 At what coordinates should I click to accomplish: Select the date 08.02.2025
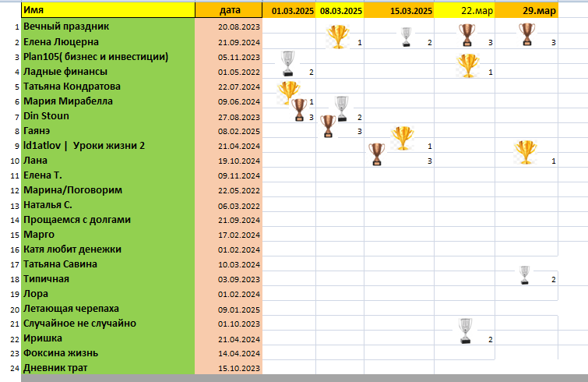[239, 131]
